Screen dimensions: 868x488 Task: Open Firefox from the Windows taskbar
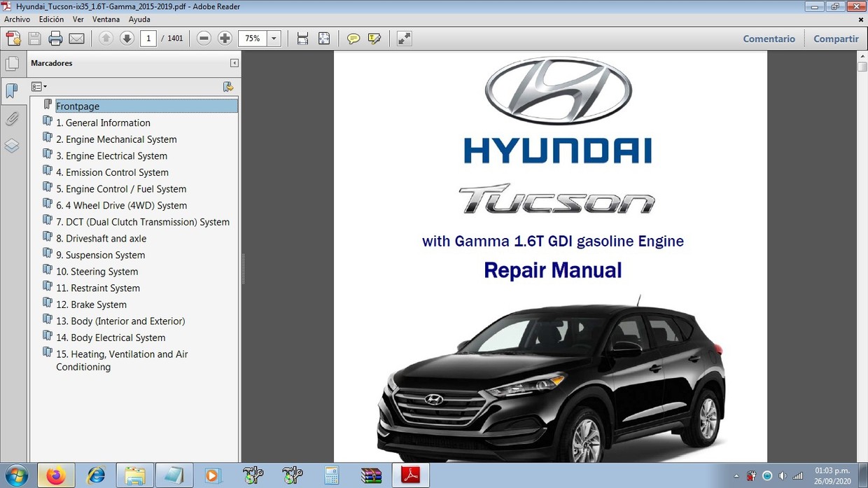(55, 475)
